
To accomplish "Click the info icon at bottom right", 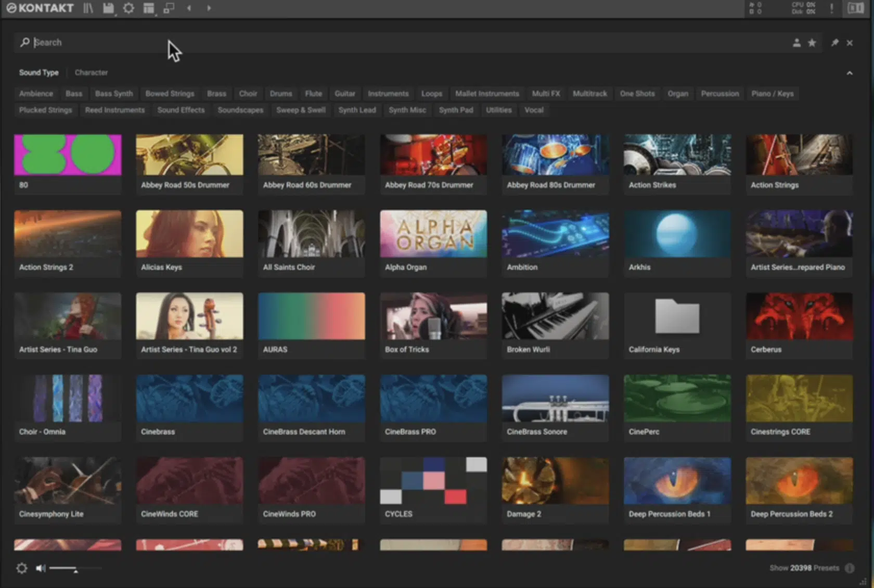I will tap(850, 568).
